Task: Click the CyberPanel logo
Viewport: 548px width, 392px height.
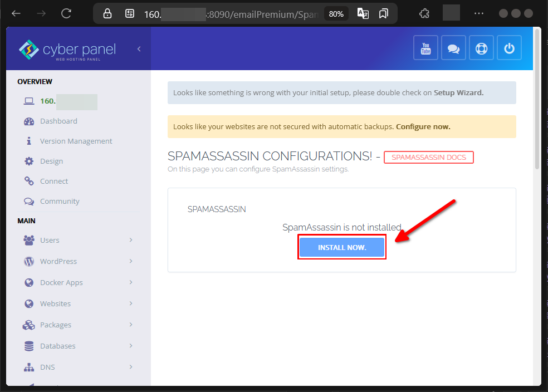Action: pyautogui.click(x=67, y=50)
